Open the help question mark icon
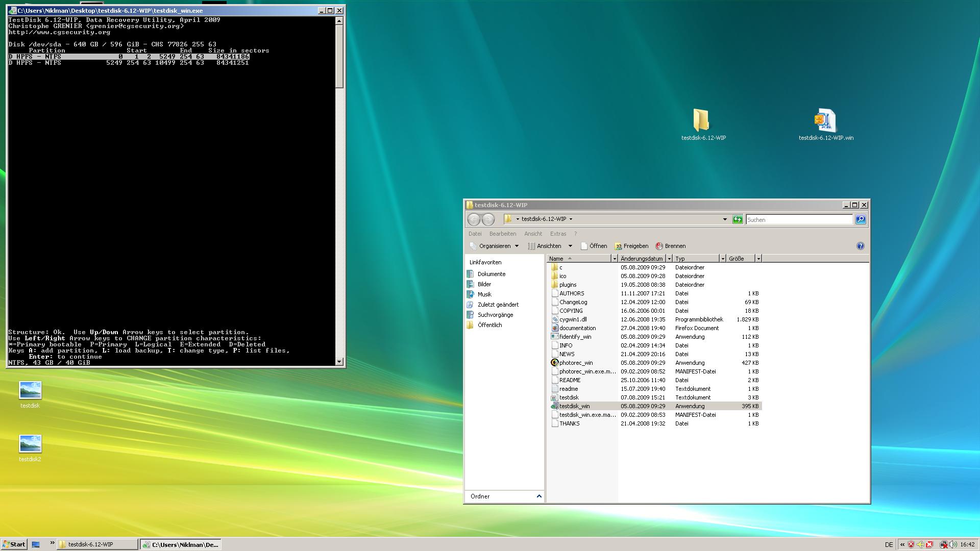 click(860, 246)
